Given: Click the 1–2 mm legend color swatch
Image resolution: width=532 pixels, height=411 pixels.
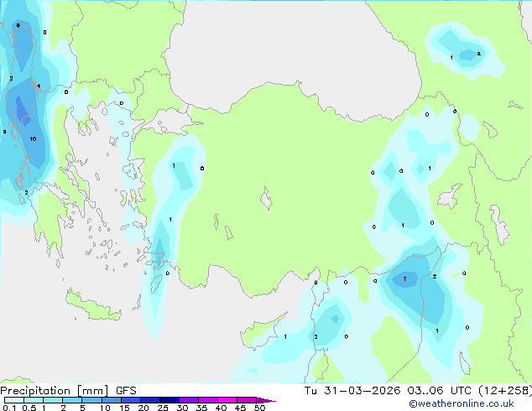Looking at the screenshot, I should point(53,400).
